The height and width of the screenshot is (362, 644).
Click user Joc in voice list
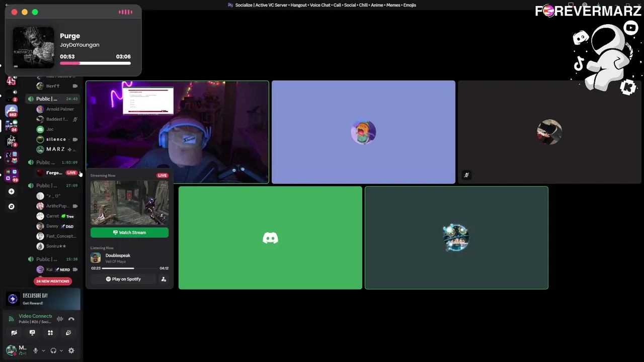coord(57,129)
